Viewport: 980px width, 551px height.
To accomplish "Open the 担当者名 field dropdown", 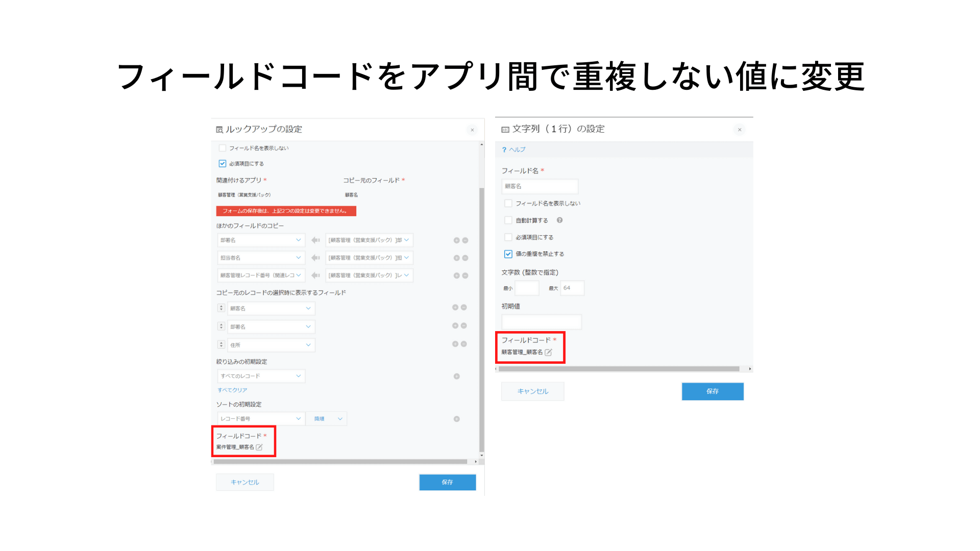I will (x=261, y=258).
